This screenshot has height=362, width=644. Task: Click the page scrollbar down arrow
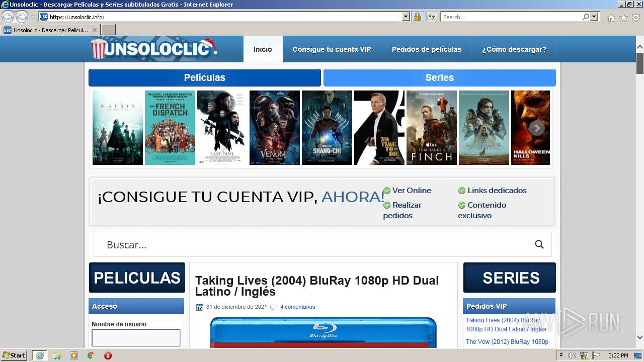(640, 337)
